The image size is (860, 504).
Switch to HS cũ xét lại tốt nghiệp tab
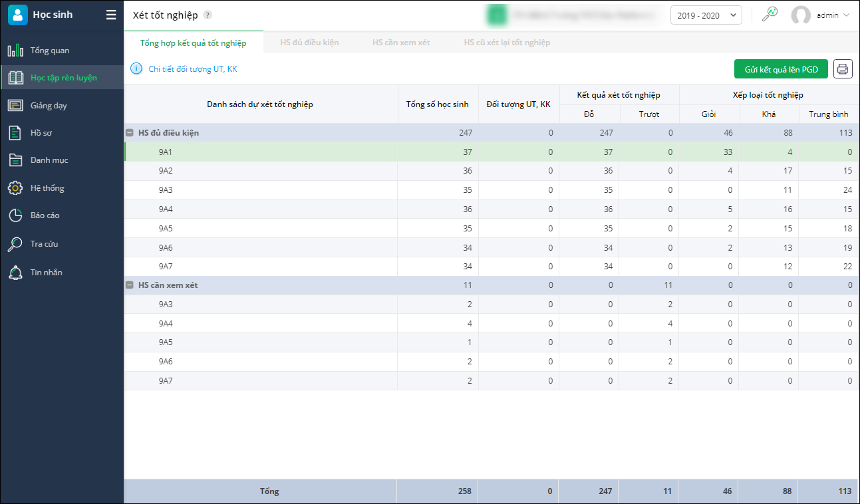507,43
